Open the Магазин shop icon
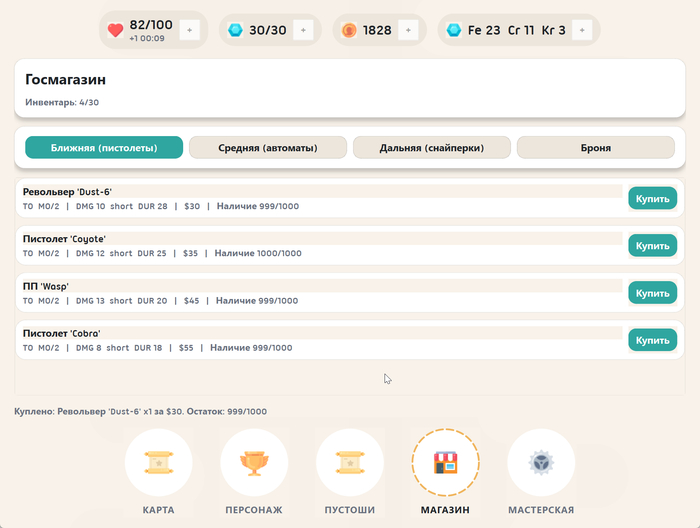The height and width of the screenshot is (528, 700). (445, 463)
